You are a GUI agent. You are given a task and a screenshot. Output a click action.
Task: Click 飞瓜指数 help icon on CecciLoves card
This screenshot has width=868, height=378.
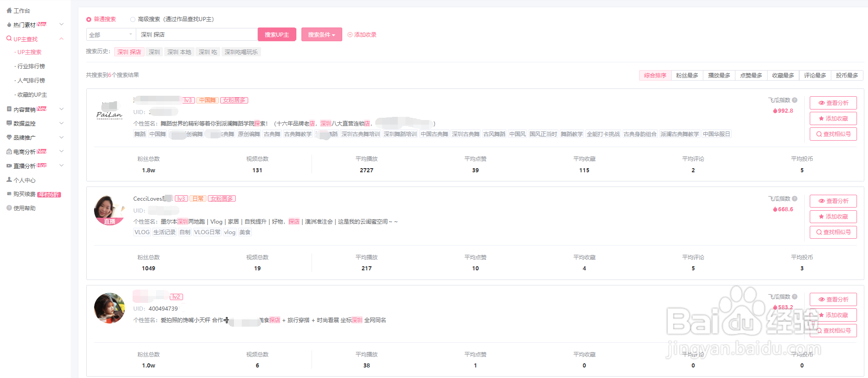coord(795,198)
